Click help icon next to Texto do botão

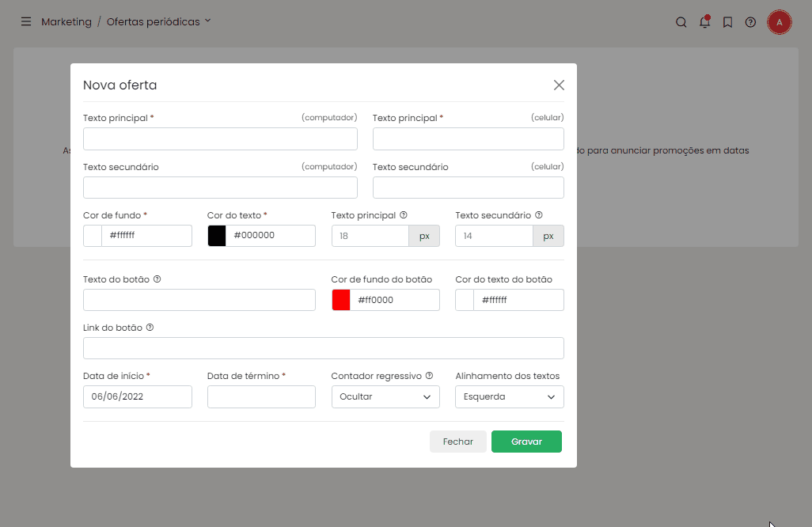(157, 279)
